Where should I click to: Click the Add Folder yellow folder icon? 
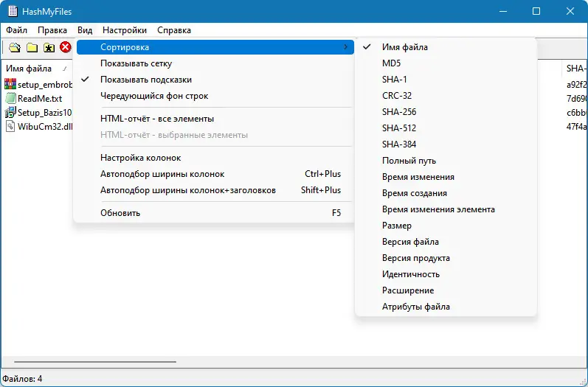(x=32, y=48)
